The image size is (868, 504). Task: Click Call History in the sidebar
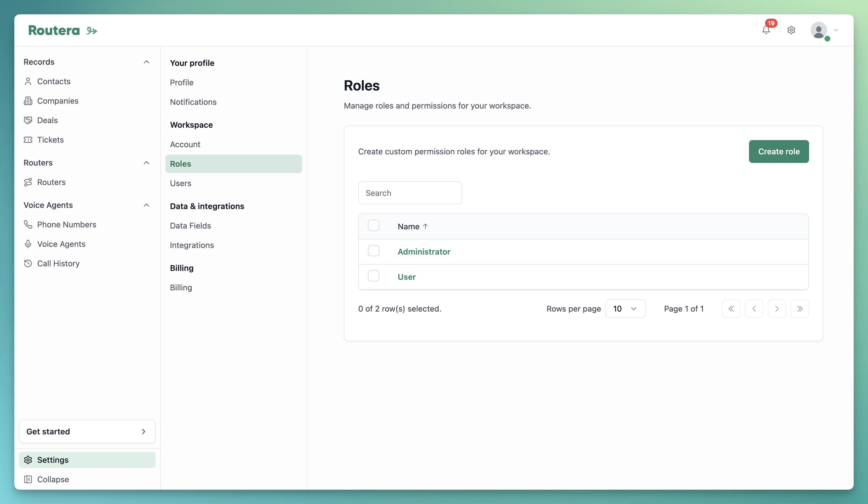pyautogui.click(x=58, y=263)
